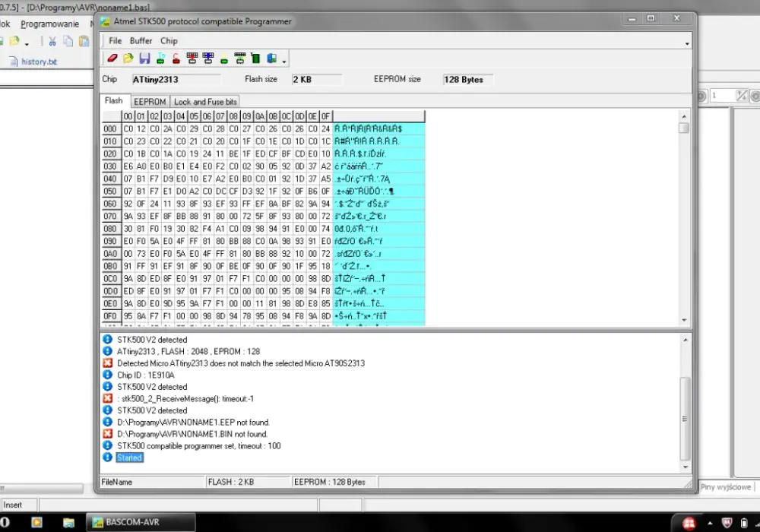Viewport: 760px width, 532px height.
Task: Click the log panel scrollbar thumb
Action: [x=686, y=419]
